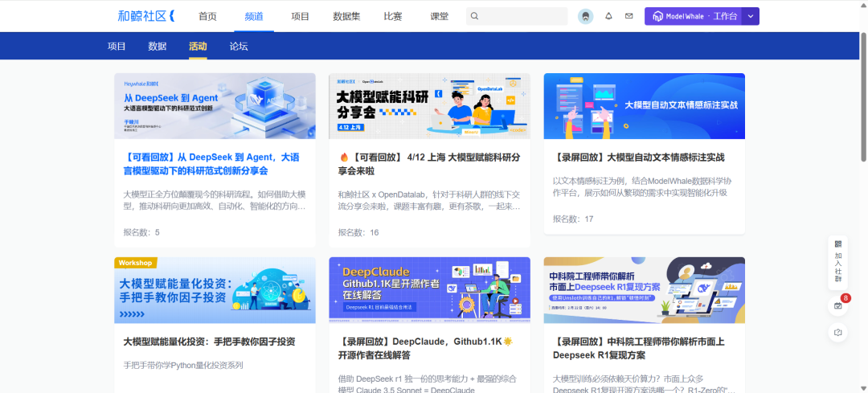Open the messages envelope icon
The height and width of the screenshot is (393, 868).
click(628, 16)
